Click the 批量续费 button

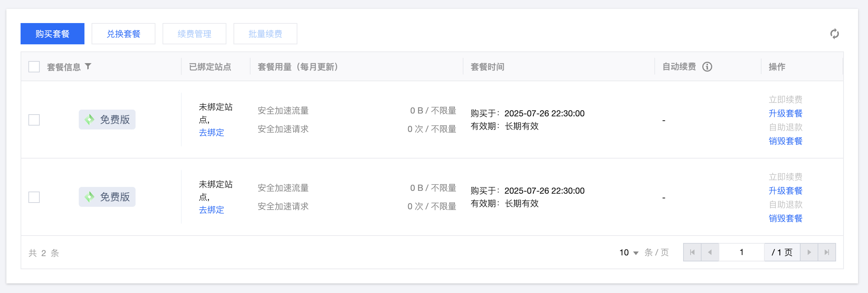[x=265, y=34]
